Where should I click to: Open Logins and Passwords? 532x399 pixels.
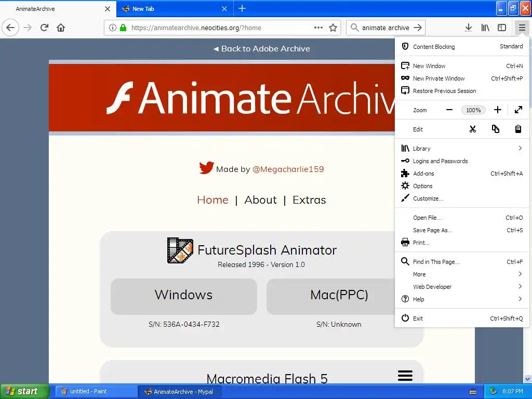click(462, 161)
